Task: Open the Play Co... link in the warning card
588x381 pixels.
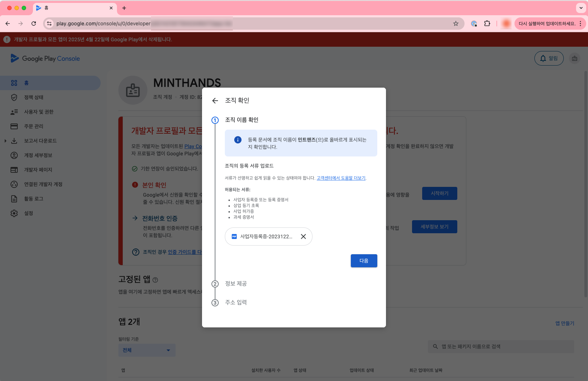Action: click(193, 146)
